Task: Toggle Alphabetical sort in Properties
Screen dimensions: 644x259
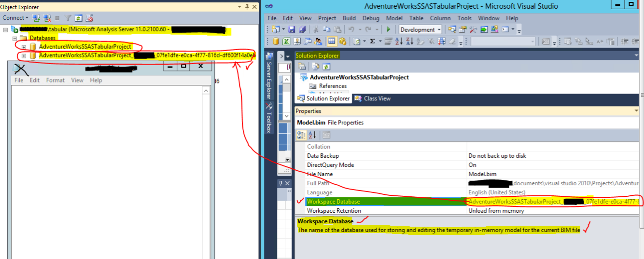Action: [x=311, y=135]
